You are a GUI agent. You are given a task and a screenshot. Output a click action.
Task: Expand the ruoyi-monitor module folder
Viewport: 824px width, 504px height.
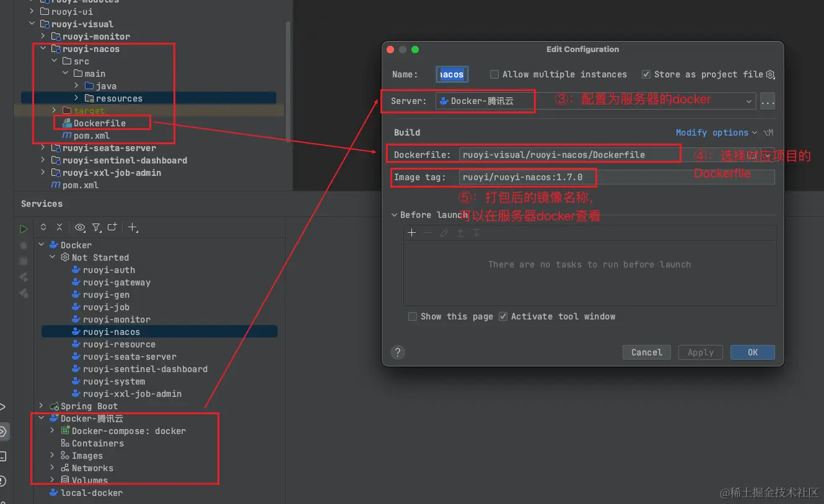(43, 37)
